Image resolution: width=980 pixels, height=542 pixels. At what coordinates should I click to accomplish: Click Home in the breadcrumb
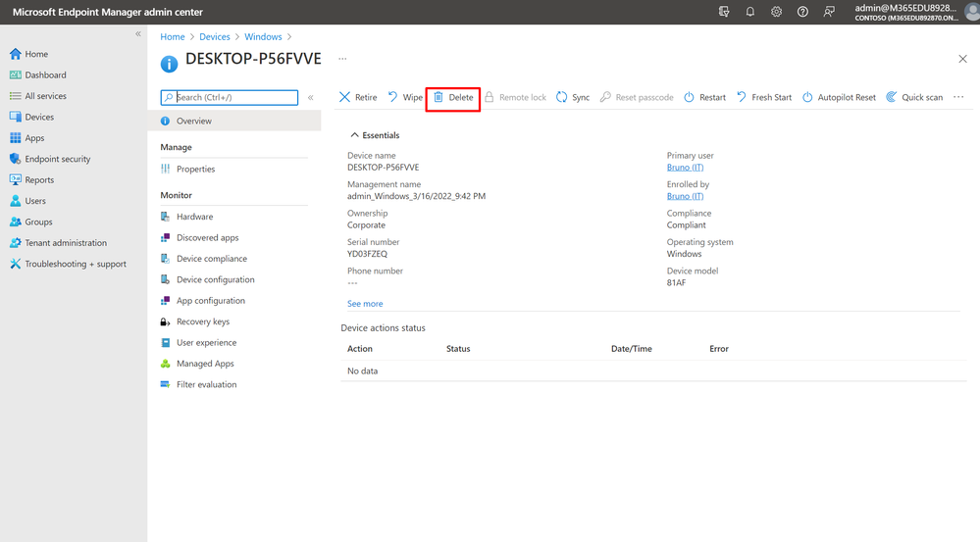point(173,37)
